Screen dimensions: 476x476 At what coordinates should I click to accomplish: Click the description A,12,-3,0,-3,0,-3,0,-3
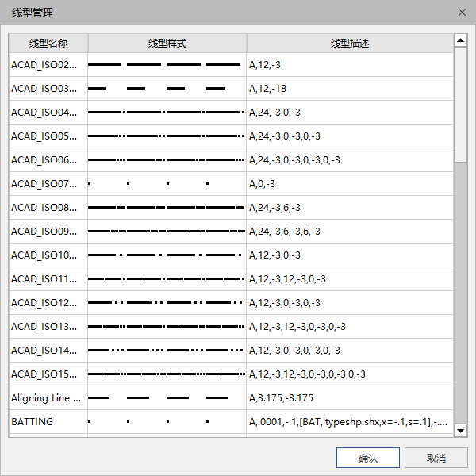[x=294, y=351]
